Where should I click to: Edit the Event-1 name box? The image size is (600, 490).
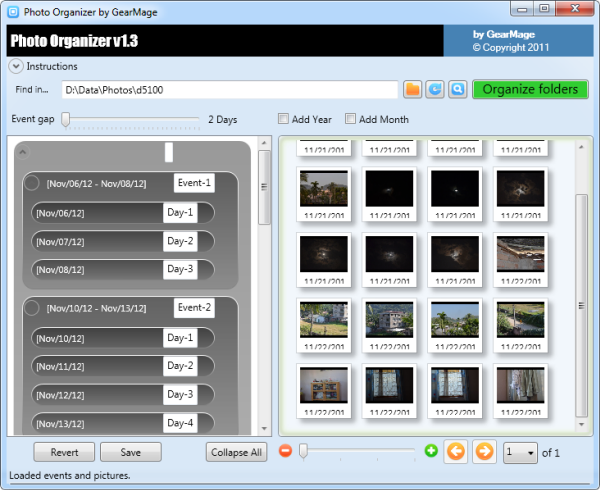pos(194,183)
